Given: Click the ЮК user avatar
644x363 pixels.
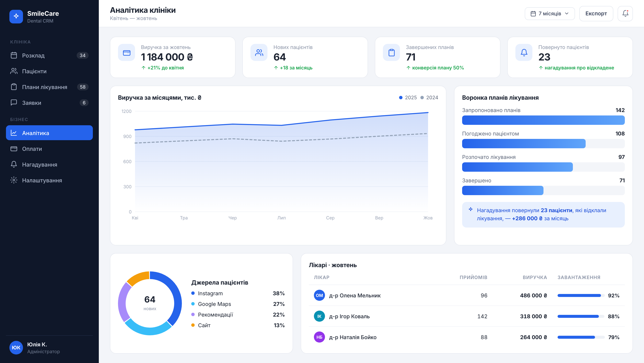Looking at the screenshot, I should pyautogui.click(x=16, y=347).
